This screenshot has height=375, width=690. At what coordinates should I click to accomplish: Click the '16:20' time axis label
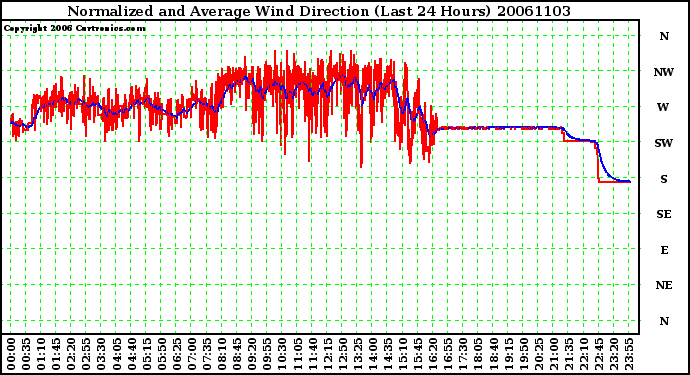point(433,354)
